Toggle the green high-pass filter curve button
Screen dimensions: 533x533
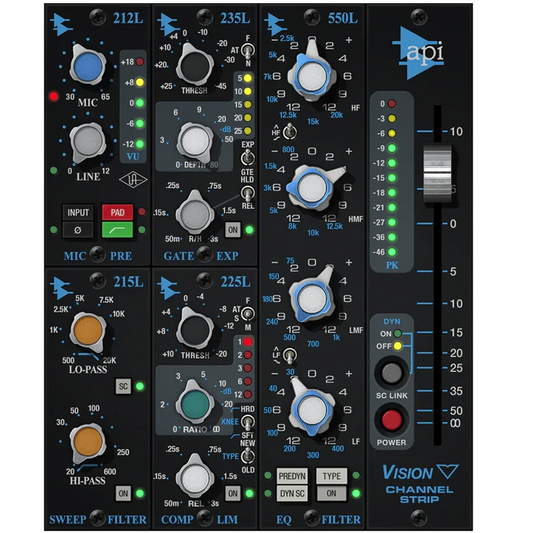[x=117, y=230]
